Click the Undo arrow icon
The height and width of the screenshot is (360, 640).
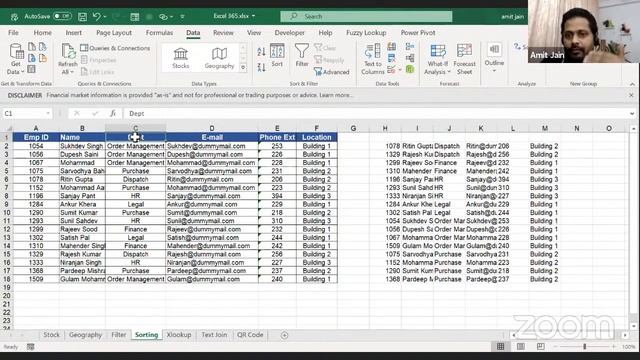click(x=96, y=17)
